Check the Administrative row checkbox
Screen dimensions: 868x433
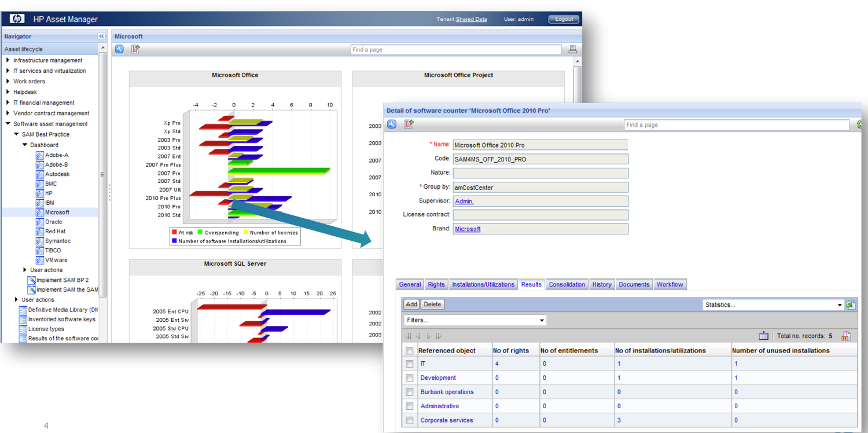tap(410, 406)
